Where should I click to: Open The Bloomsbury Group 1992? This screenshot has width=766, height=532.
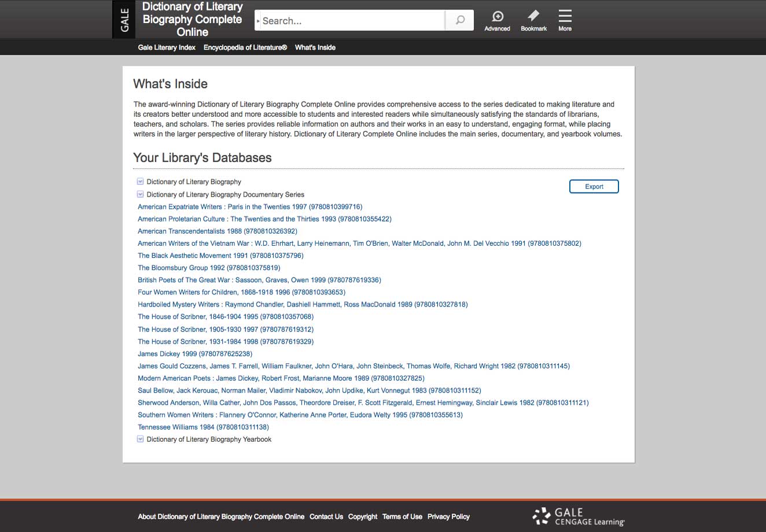click(209, 268)
